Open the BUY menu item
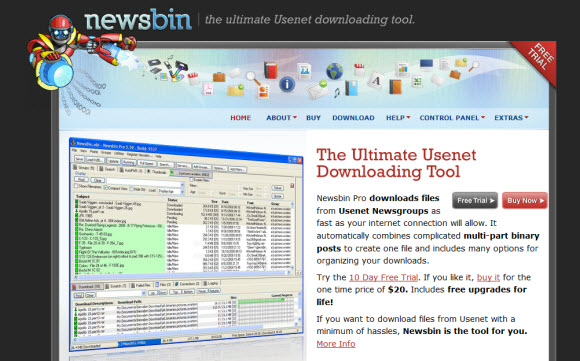580x361 pixels. pos(313,118)
